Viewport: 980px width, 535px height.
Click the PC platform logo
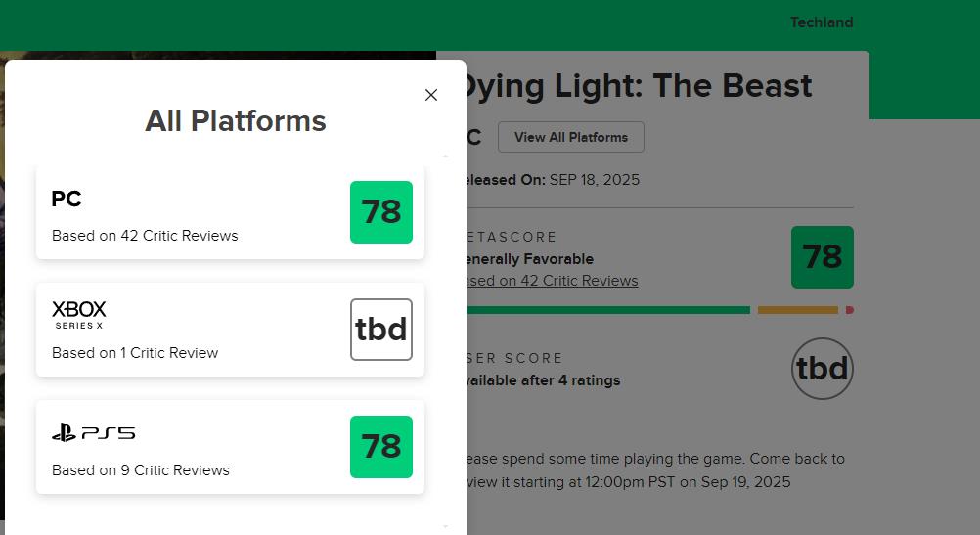[67, 199]
